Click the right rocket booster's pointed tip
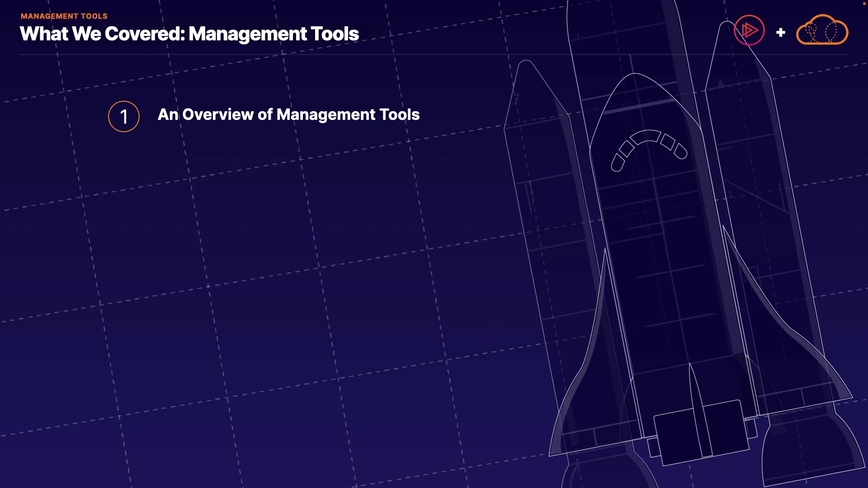The height and width of the screenshot is (488, 868). coord(727,27)
